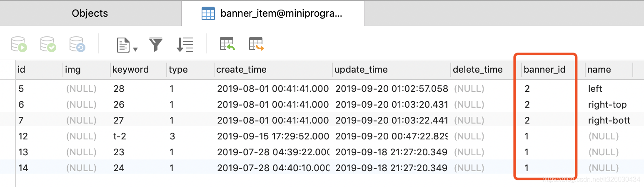Click the banner_id column header
644x187 pixels.
(x=545, y=70)
